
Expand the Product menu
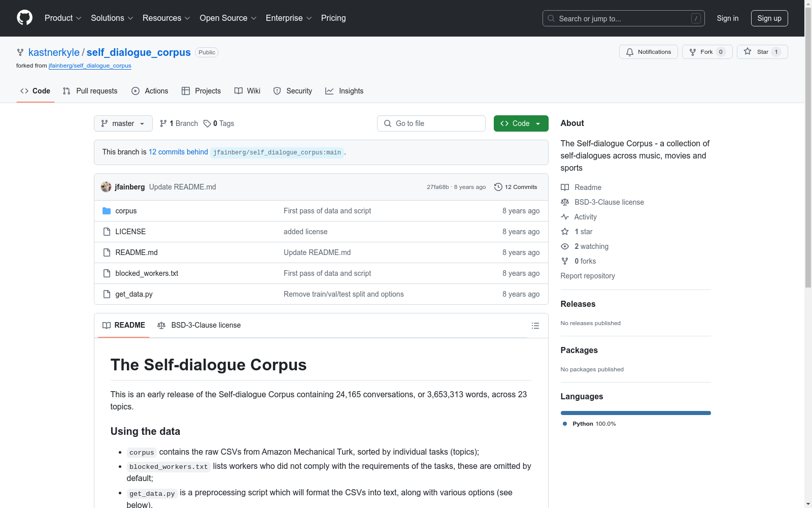(63, 18)
